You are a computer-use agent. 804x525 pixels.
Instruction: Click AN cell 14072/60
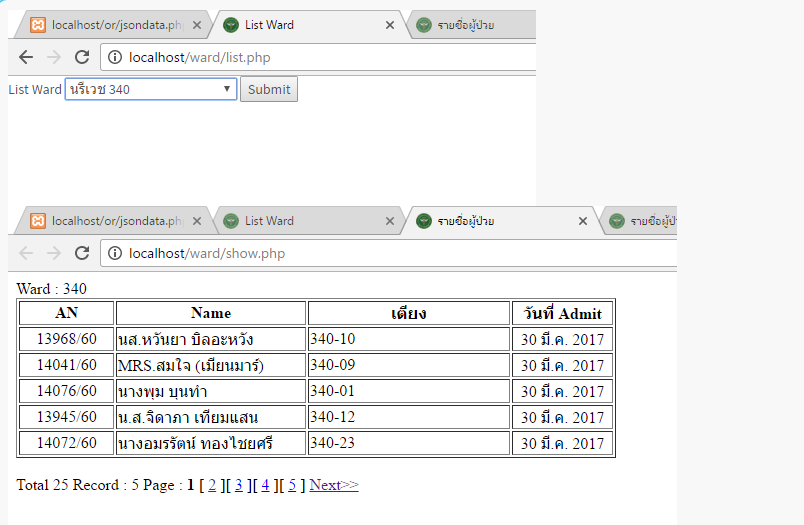[66, 443]
